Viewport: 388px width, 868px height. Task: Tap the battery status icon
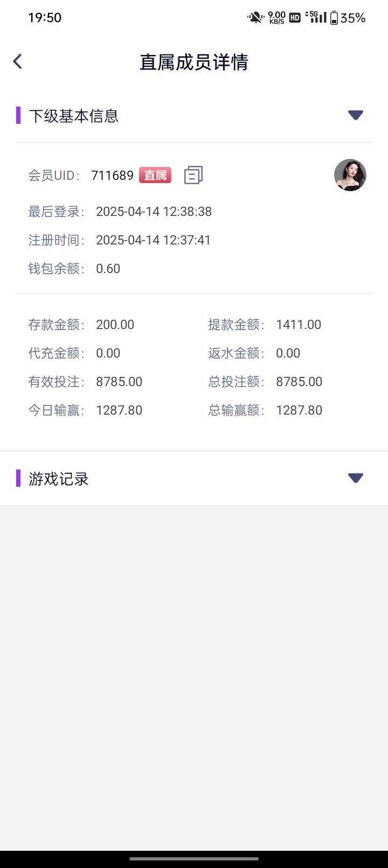pos(334,18)
